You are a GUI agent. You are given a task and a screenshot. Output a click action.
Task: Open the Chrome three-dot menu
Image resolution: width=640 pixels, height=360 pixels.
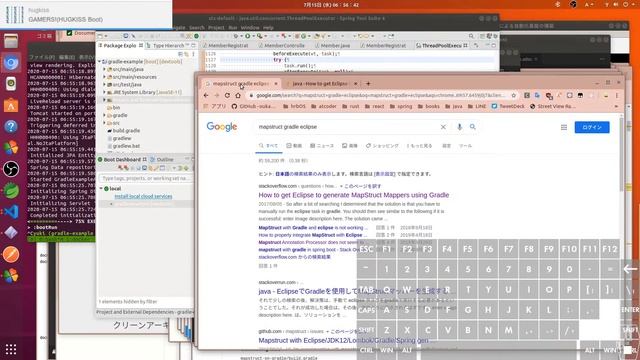tap(617, 95)
